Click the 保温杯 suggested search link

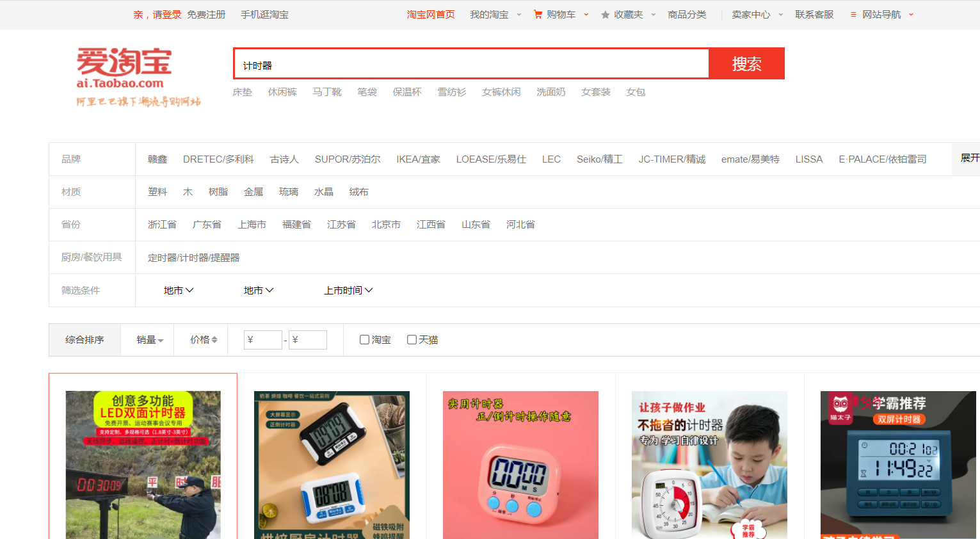tap(407, 92)
